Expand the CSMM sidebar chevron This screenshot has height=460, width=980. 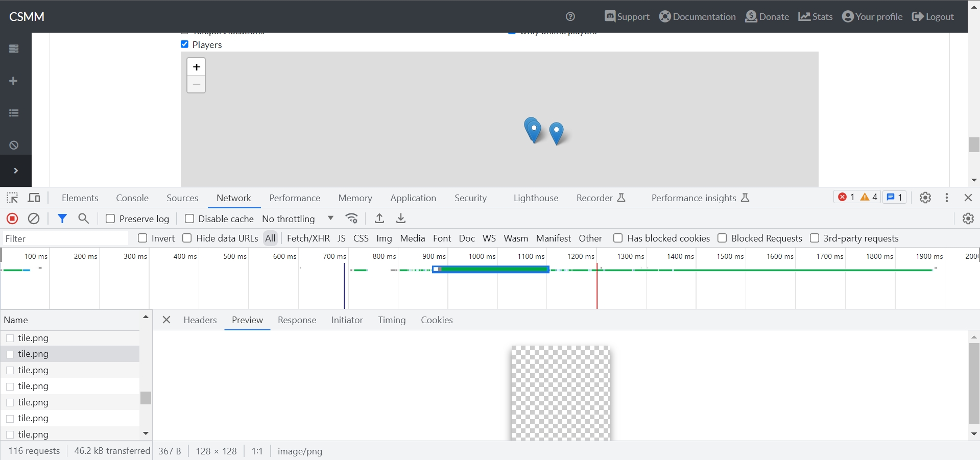coord(15,171)
